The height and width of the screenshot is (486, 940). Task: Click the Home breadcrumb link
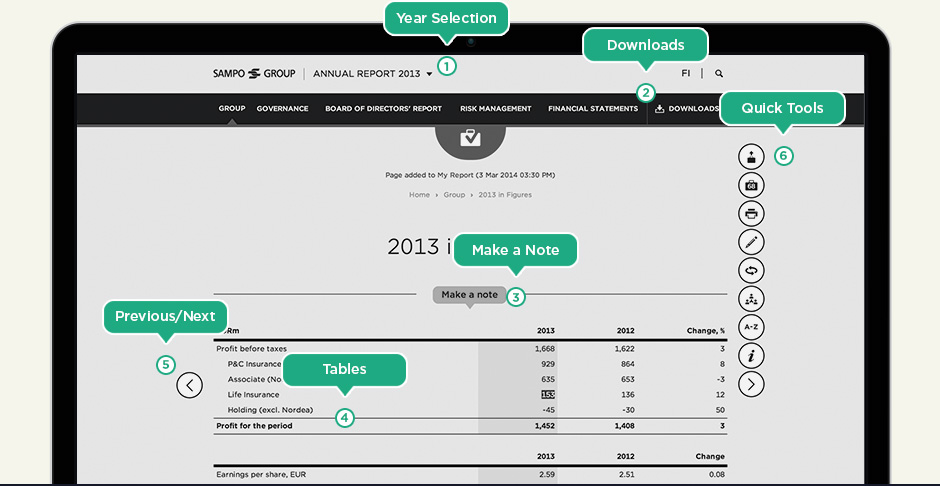click(419, 195)
